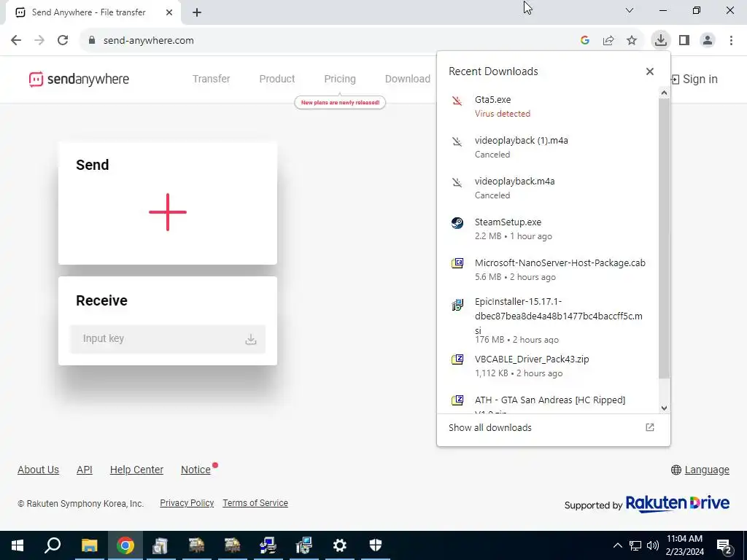Open the About Us link
The width and height of the screenshot is (747, 560).
[38, 470]
